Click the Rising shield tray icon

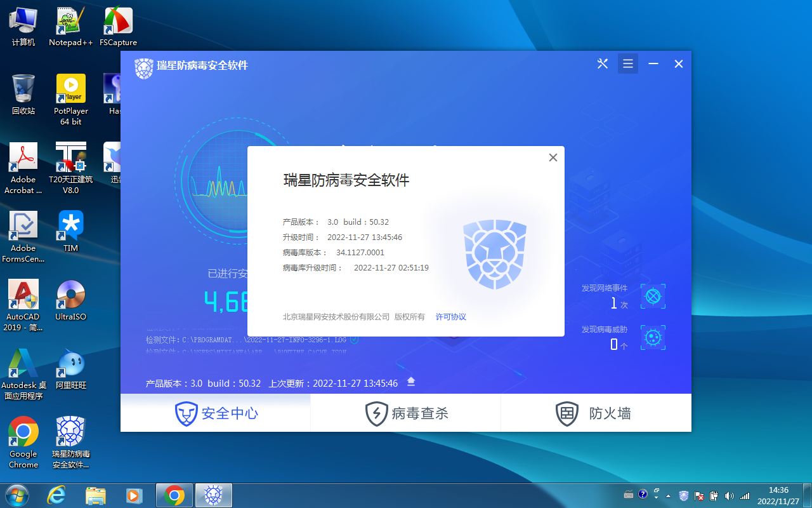tap(684, 495)
